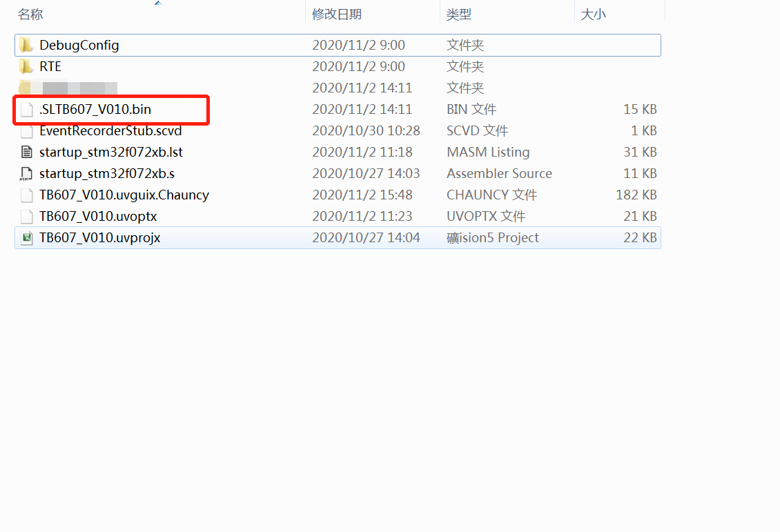This screenshot has height=532, width=780.
Task: Click the MASM Listing type cell
Action: 488,152
